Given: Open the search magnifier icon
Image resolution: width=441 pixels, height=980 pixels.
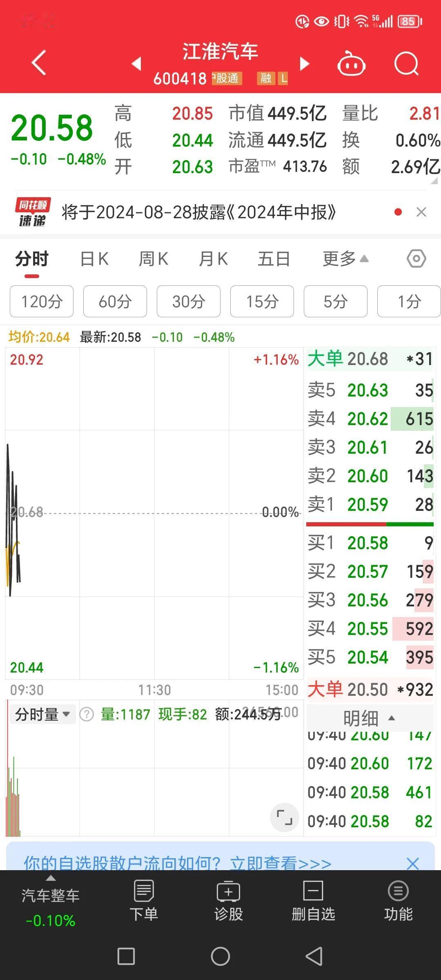Looking at the screenshot, I should pos(407,64).
